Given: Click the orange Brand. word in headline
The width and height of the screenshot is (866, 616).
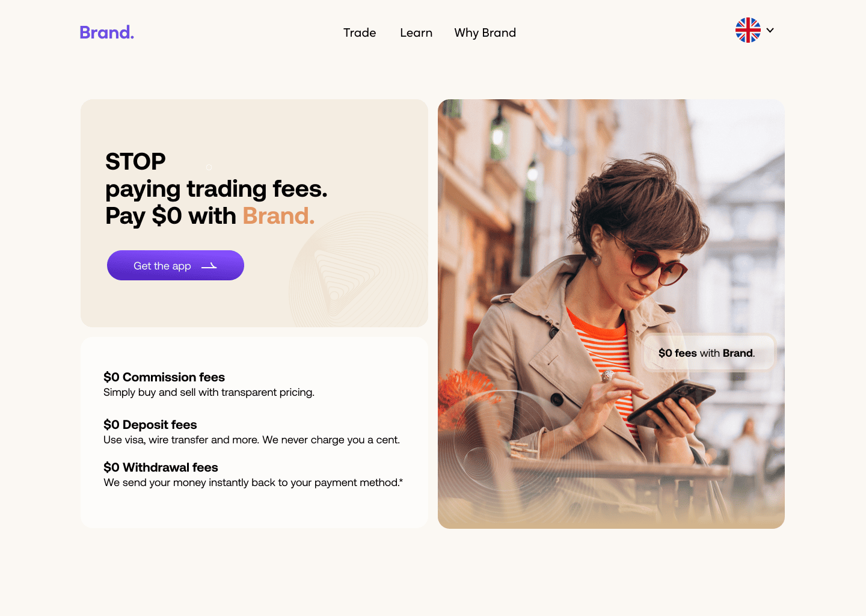Looking at the screenshot, I should pos(278,216).
